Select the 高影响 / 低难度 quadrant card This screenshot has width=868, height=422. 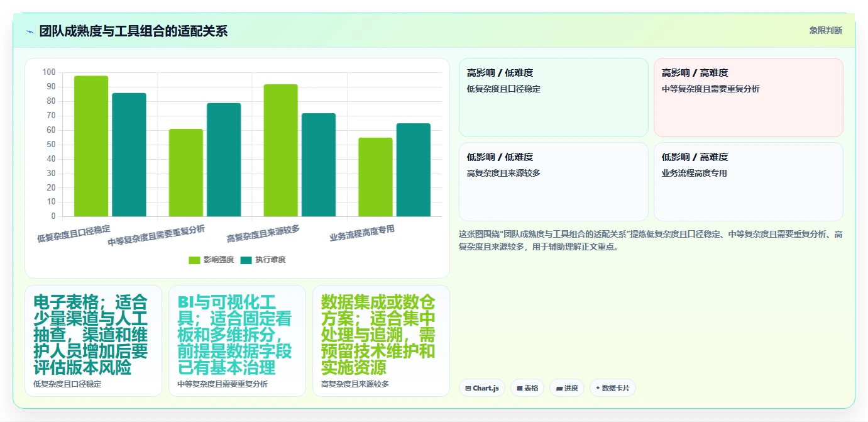[554, 97]
